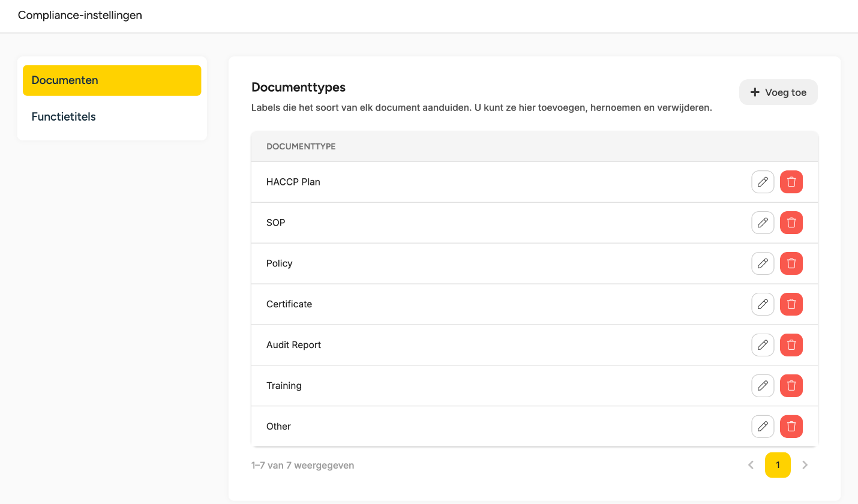Edit the SOP document type
The width and height of the screenshot is (858, 504).
point(763,223)
